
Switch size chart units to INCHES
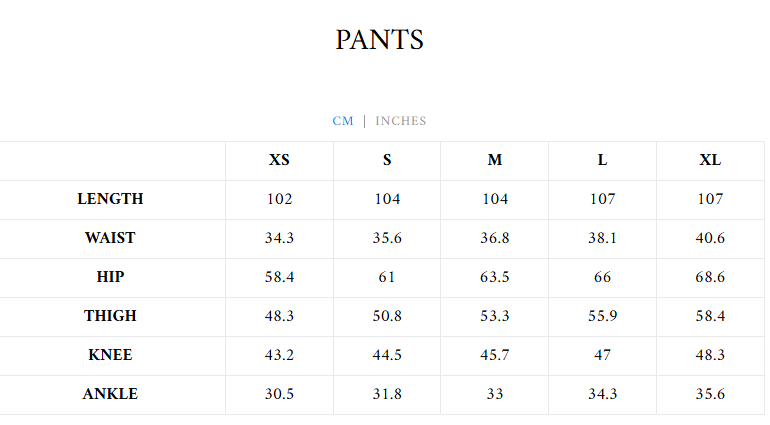coord(401,121)
